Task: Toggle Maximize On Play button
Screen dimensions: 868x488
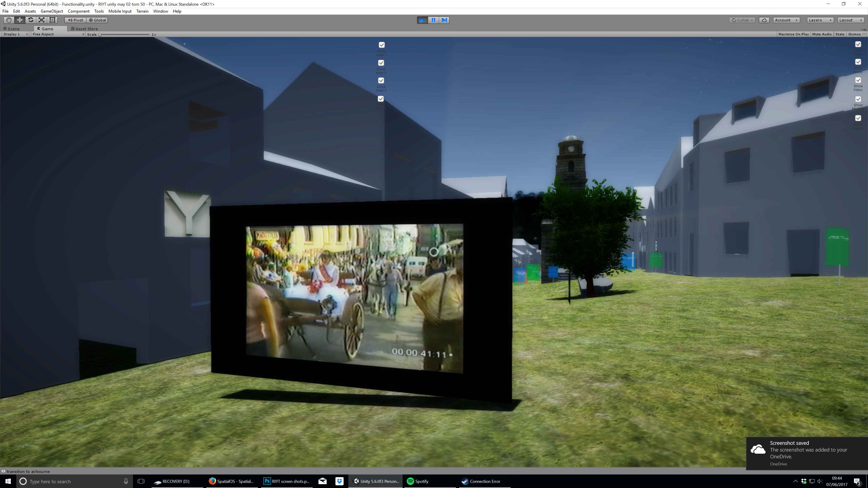Action: (793, 34)
